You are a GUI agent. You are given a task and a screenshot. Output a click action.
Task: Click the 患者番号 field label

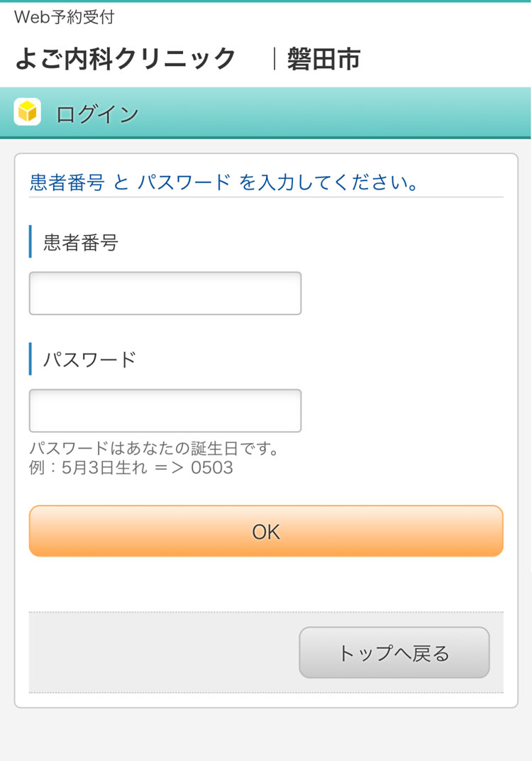pos(80,243)
